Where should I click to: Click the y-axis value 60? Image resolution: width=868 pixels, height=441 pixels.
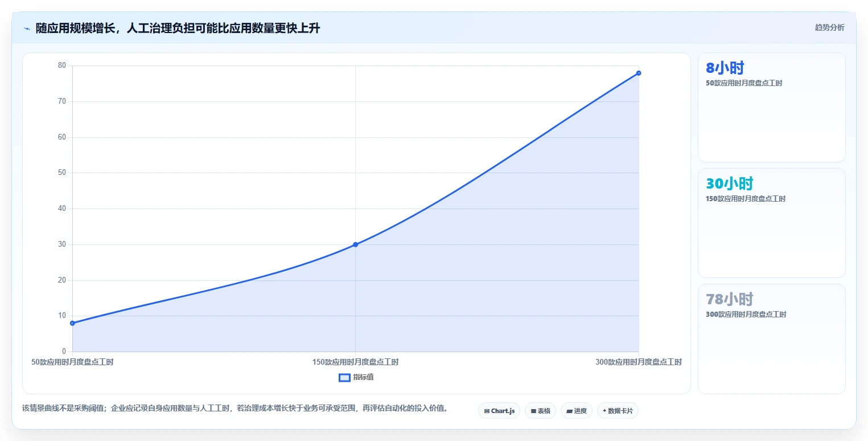(x=62, y=137)
